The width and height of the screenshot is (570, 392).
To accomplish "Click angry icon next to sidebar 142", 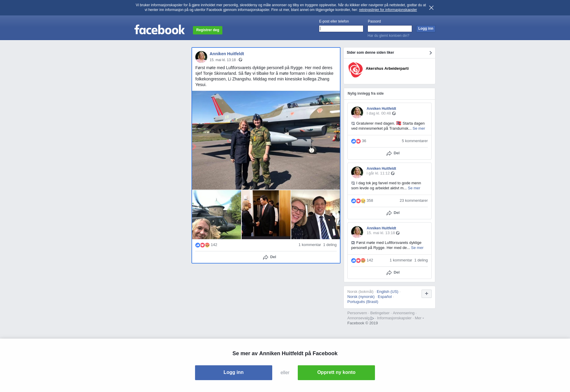I will 363,261.
